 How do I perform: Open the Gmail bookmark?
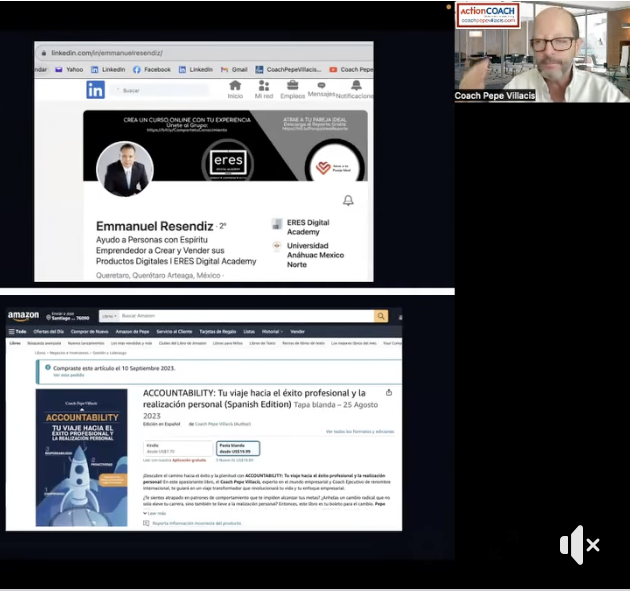[x=234, y=70]
